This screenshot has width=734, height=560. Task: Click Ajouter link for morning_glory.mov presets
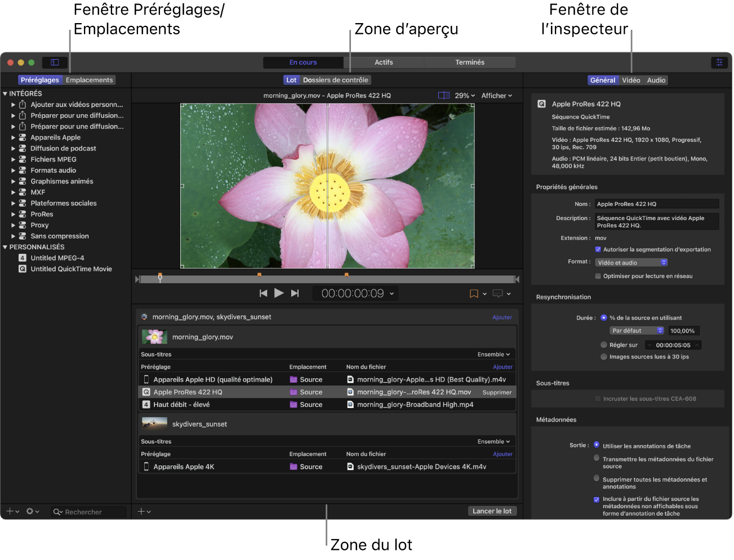(502, 367)
